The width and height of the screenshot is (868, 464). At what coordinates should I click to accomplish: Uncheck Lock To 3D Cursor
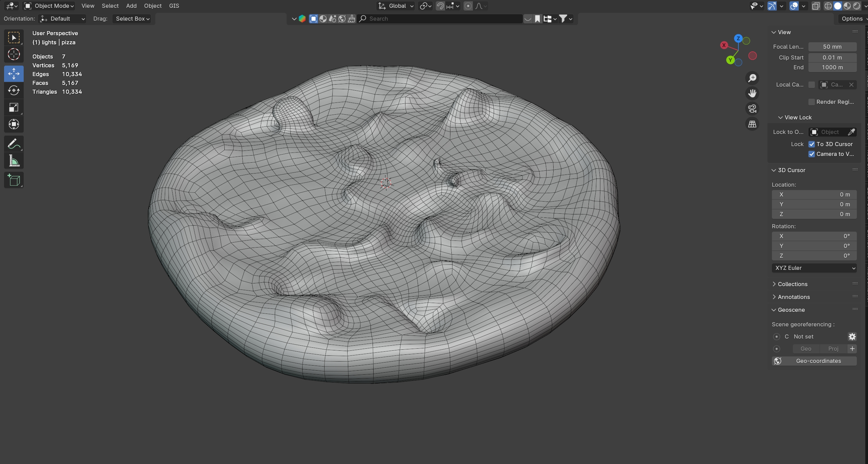pyautogui.click(x=811, y=144)
